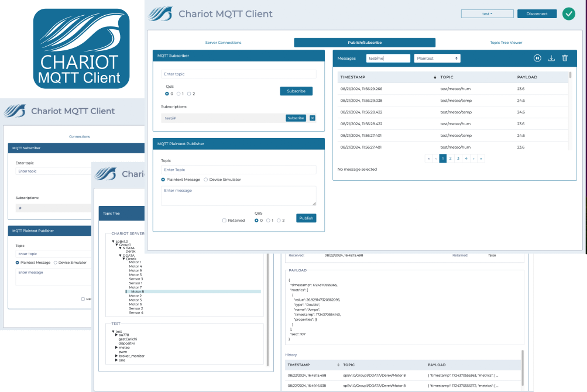
Task: Open the Topic Tree Viewer tab
Action: [x=506, y=43]
